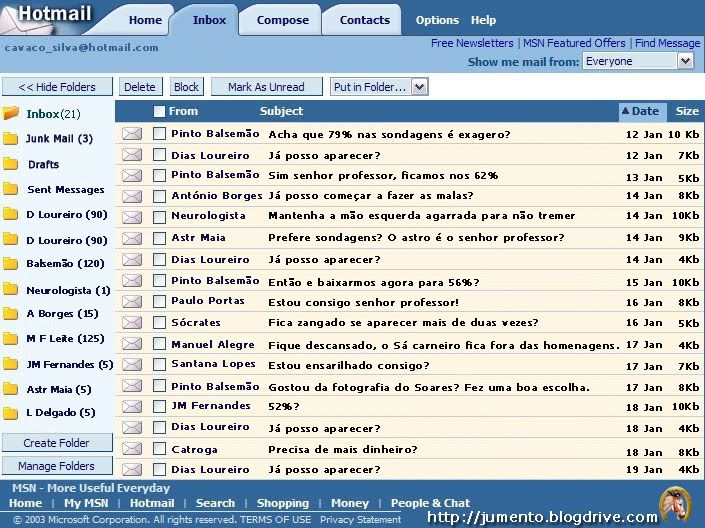The width and height of the screenshot is (705, 528).
Task: Check the Santana Lopes message checkbox
Action: pos(159,365)
